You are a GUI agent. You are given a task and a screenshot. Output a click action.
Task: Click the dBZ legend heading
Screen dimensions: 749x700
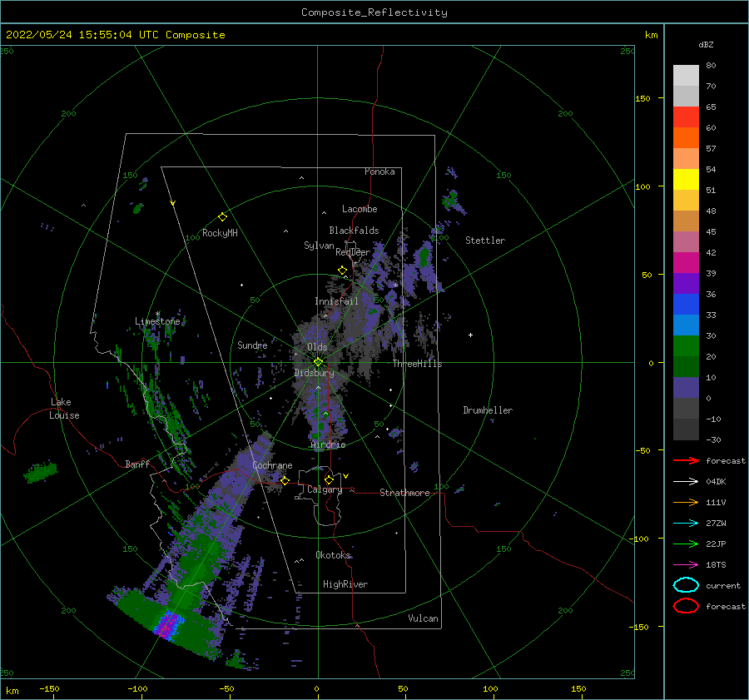706,45
